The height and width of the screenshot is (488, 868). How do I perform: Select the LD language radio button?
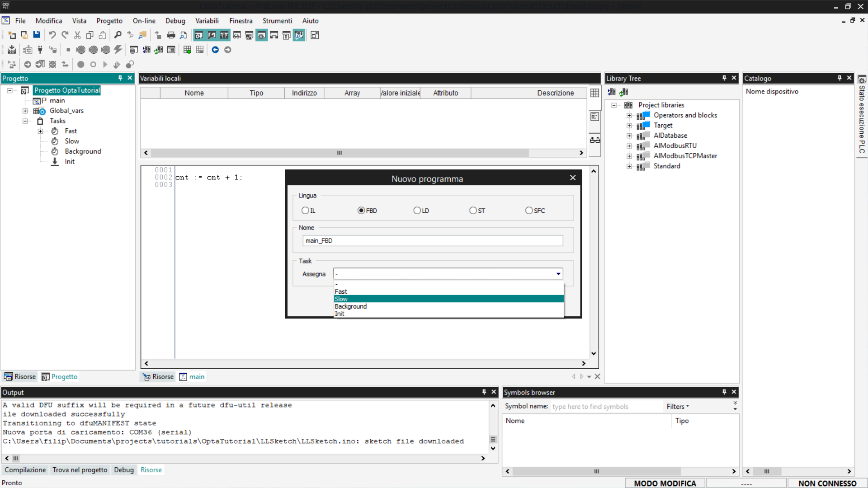pos(417,211)
